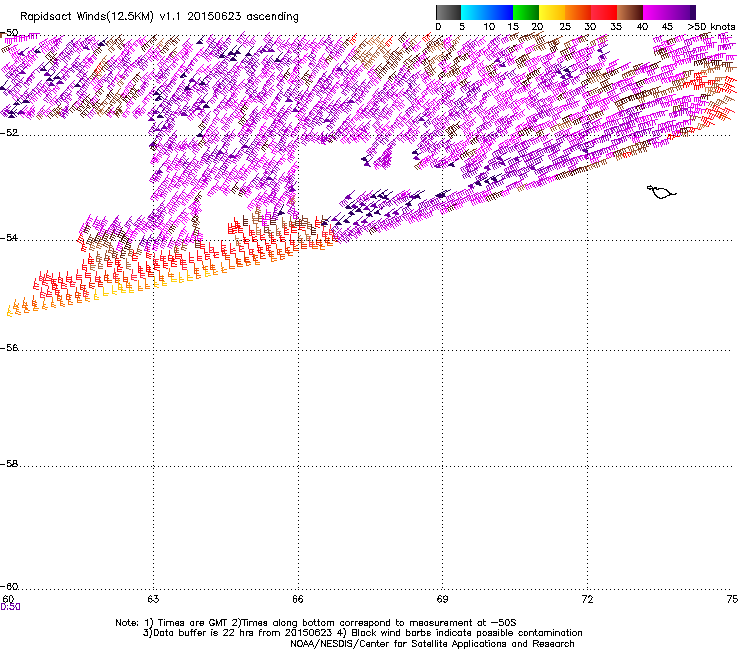This screenshot has width=740, height=650.
Task: Click the orange 25-30 knots legend color
Action: tap(578, 12)
